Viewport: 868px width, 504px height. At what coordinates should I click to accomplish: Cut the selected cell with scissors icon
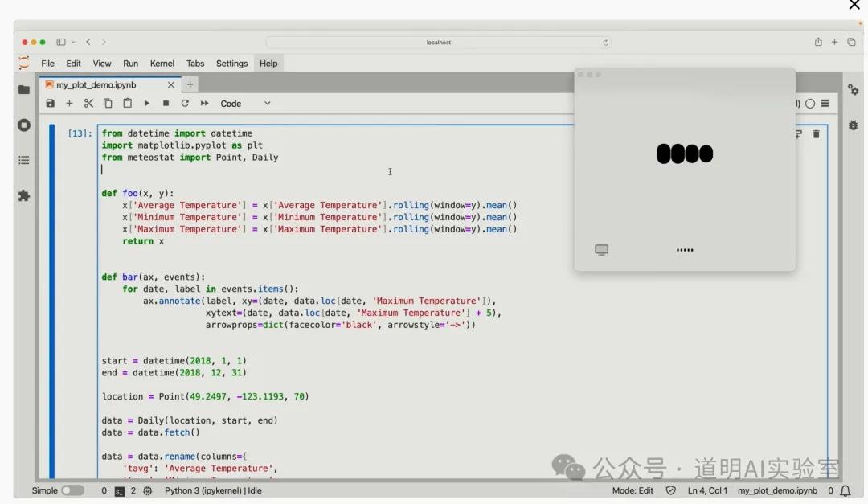(88, 104)
